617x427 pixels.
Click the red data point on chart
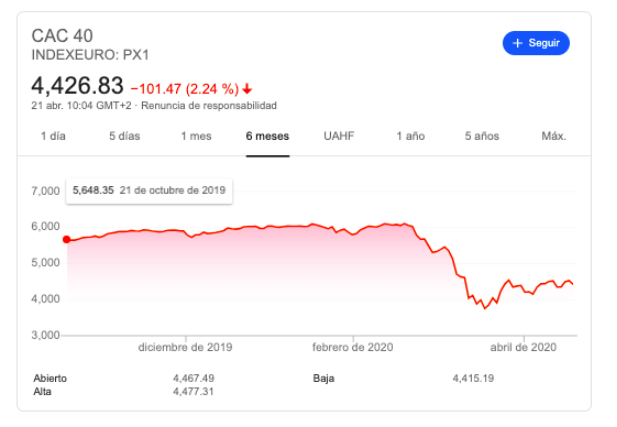pos(67,239)
